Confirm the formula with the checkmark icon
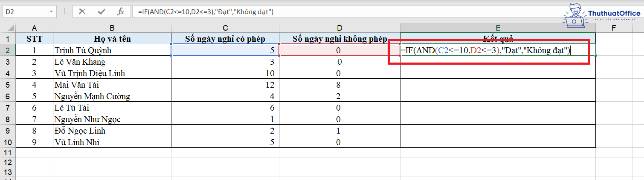Screen dimensions: 644x180 tap(102, 11)
